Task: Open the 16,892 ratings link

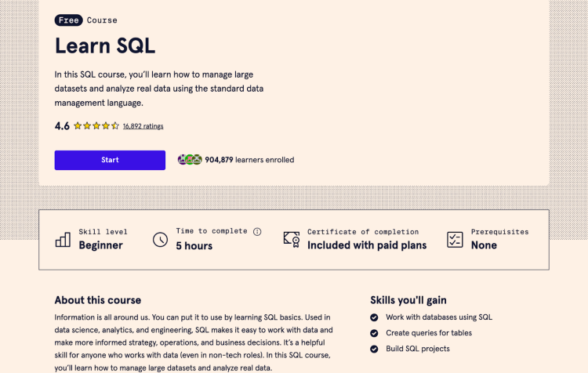Action: pos(143,126)
